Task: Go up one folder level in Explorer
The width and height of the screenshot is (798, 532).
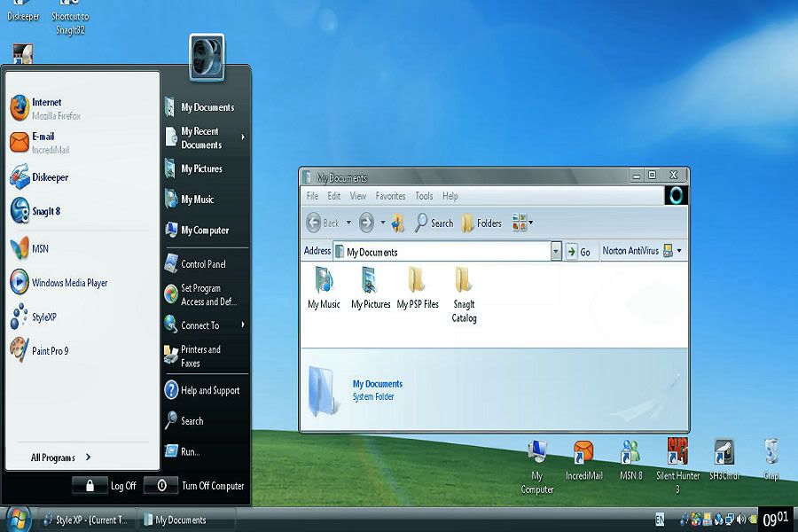Action: pos(398,223)
